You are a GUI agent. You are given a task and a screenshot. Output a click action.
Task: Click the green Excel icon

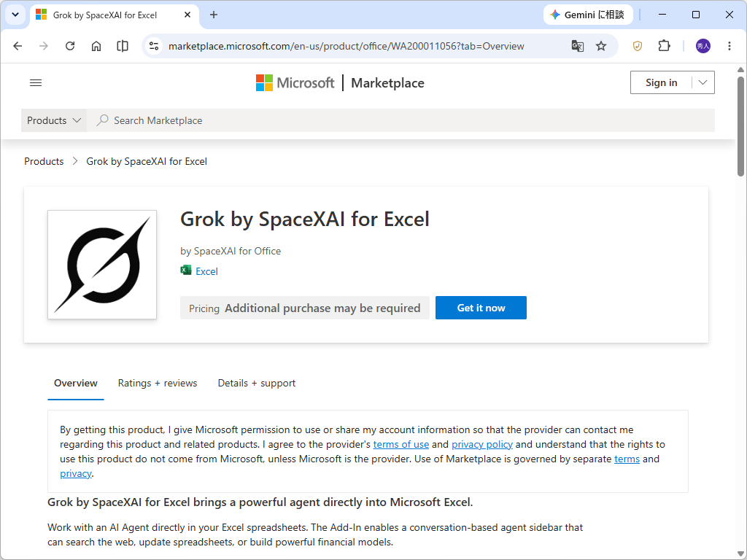click(186, 271)
